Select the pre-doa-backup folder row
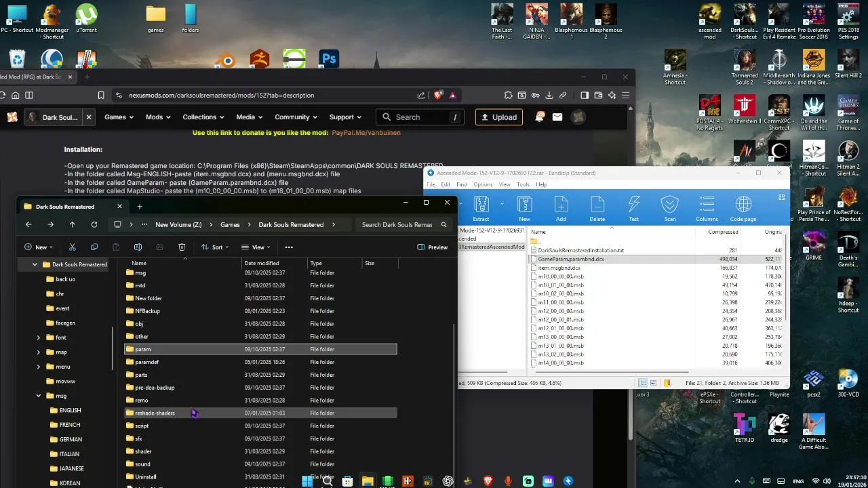Image resolution: width=868 pixels, height=488 pixels. coord(261,388)
